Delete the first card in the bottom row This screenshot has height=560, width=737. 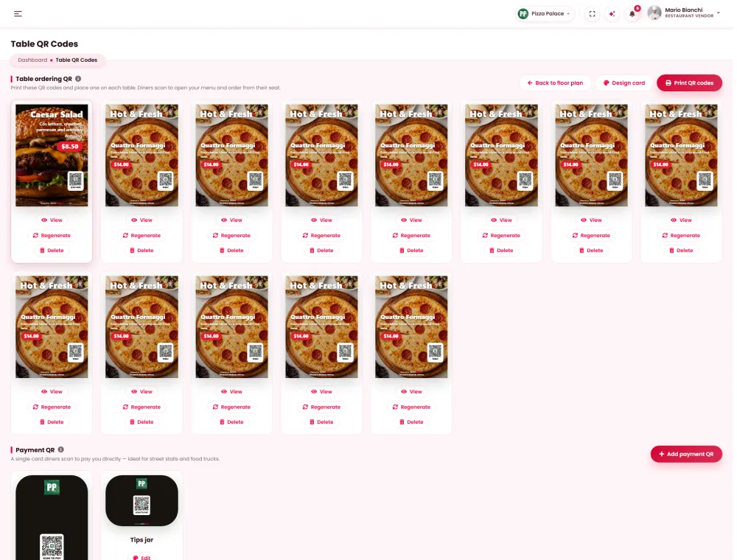click(52, 422)
